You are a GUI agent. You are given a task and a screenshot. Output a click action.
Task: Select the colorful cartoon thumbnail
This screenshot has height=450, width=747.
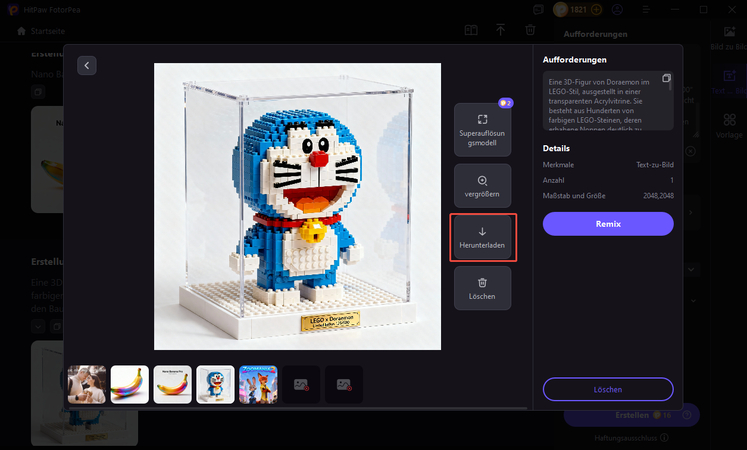pyautogui.click(x=258, y=385)
